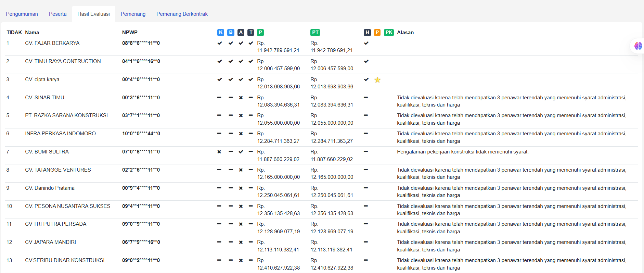Click A cross mark for CV. SINAR TIMU
The width and height of the screenshot is (644, 273).
pyautogui.click(x=241, y=98)
